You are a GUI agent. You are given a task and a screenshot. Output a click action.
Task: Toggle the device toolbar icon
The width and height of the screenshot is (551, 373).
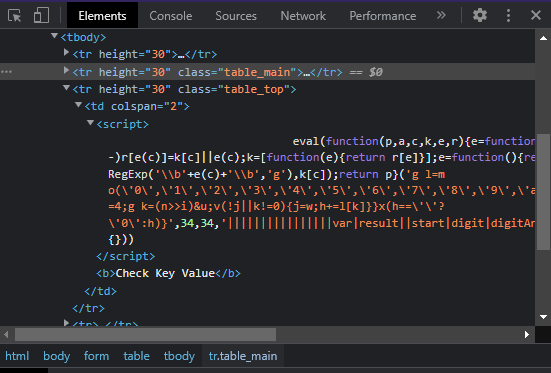point(41,16)
